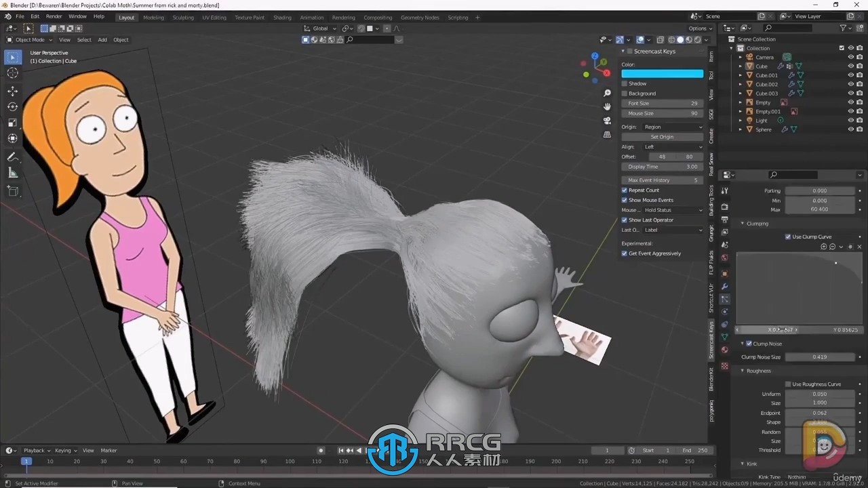This screenshot has height=488, width=868.
Task: Select the Move tool
Action: [x=13, y=91]
